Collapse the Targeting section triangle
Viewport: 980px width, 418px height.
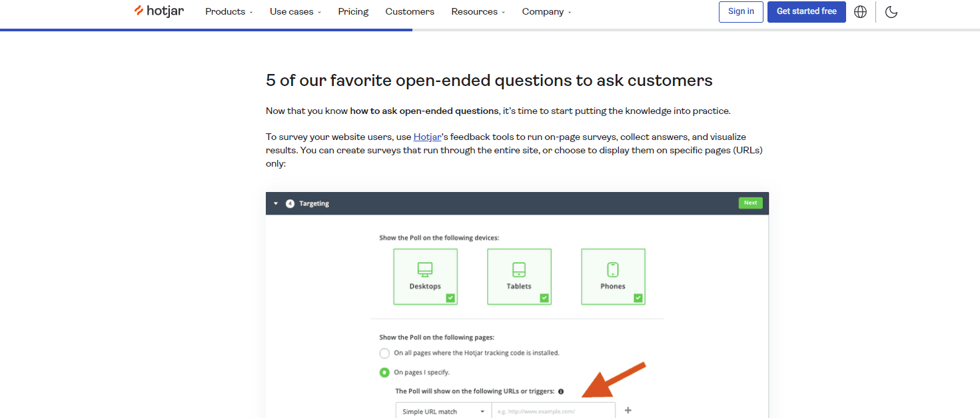click(276, 203)
